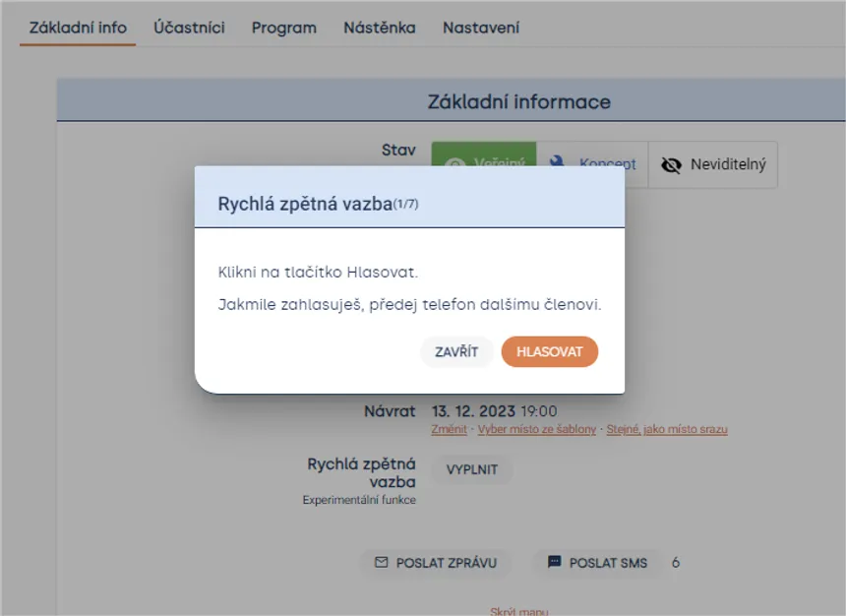This screenshot has width=846, height=616.
Task: Open the Program tab
Action: point(284,28)
